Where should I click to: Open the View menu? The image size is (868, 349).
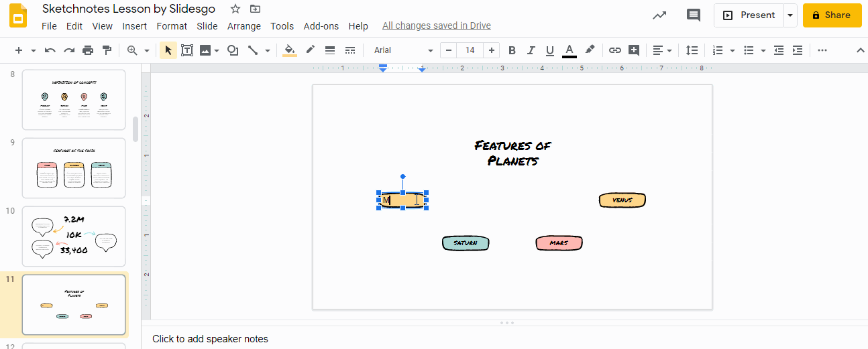click(x=103, y=26)
